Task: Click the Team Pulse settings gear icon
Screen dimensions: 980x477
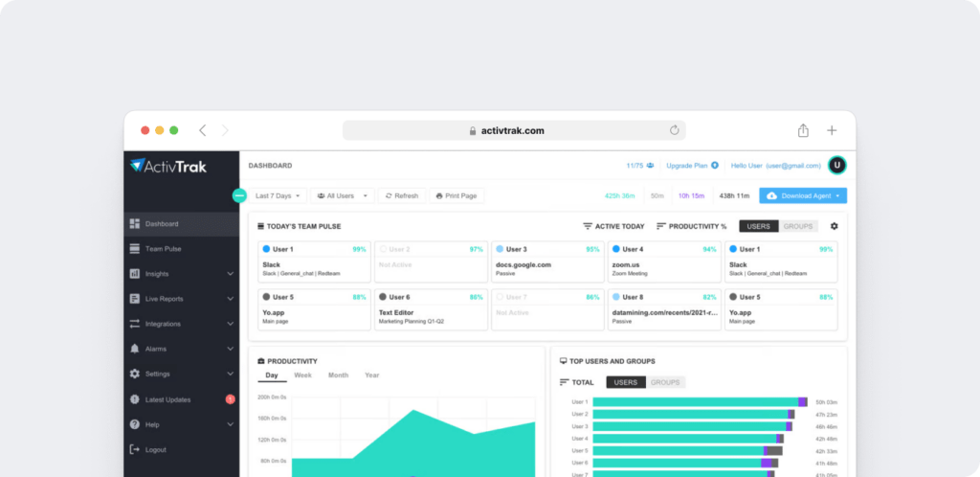Action: pos(834,226)
